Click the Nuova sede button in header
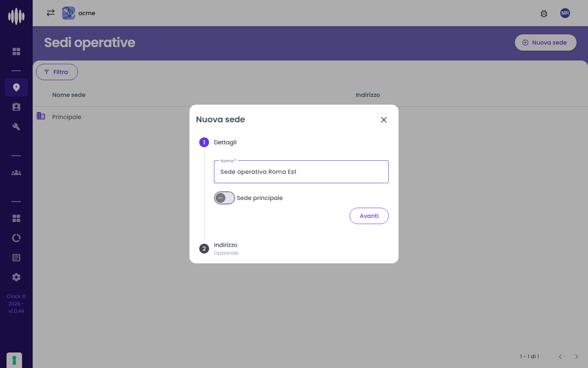This screenshot has height=368, width=588. click(x=546, y=43)
